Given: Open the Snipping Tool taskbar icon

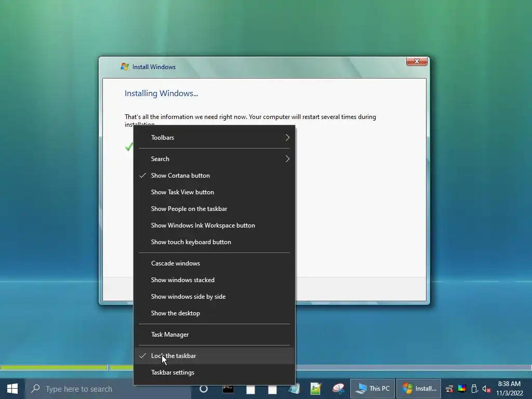Looking at the screenshot, I should 338,389.
